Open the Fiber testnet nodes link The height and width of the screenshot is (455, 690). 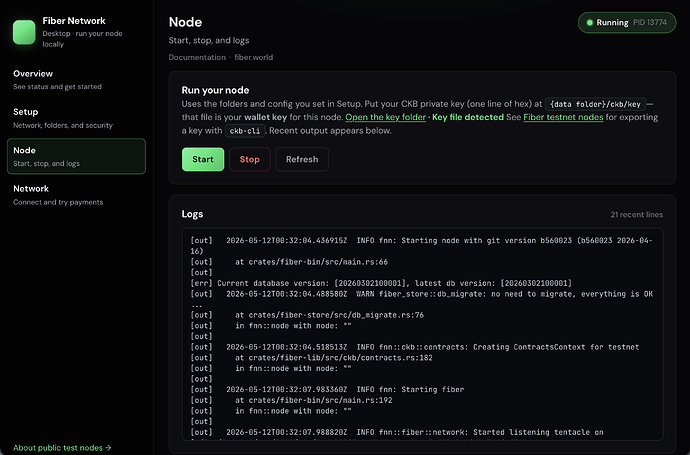coord(563,117)
